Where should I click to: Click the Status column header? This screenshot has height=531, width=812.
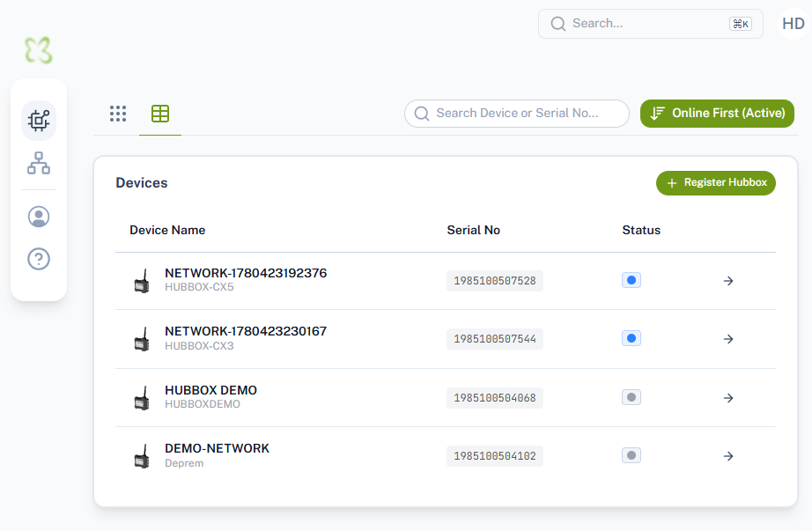(x=641, y=230)
